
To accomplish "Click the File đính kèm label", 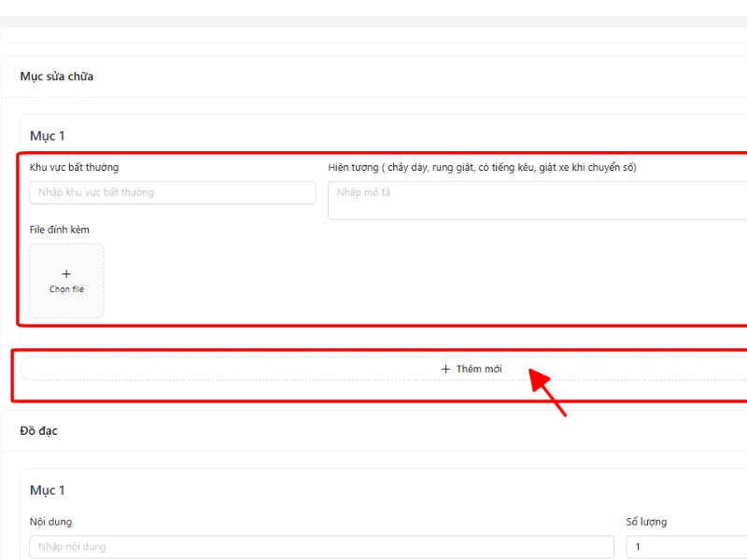I will [60, 230].
